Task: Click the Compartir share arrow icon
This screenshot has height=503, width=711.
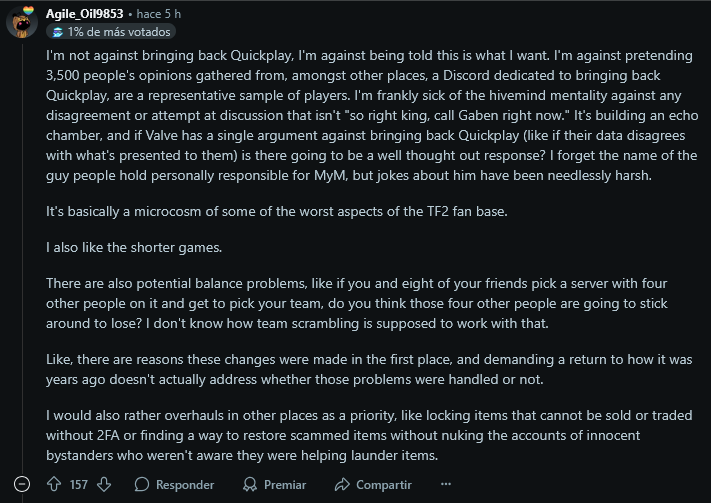Action: (x=342, y=484)
